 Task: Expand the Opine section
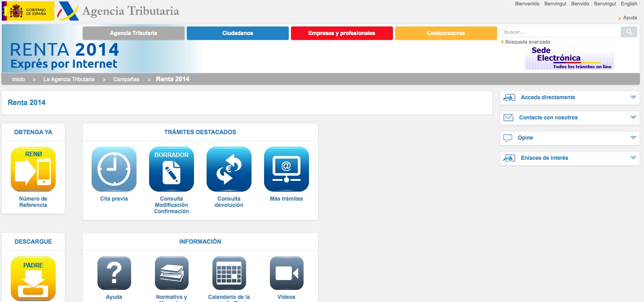click(569, 138)
